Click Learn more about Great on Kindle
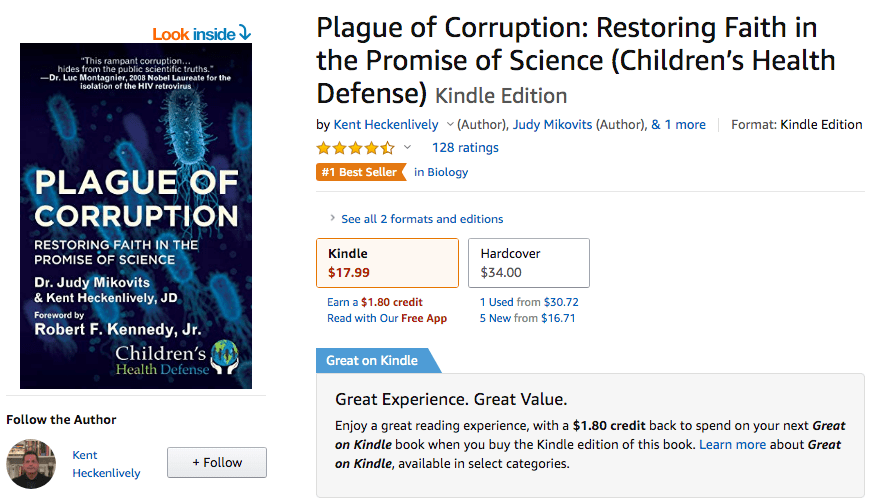This screenshot has width=883, height=501. (732, 444)
